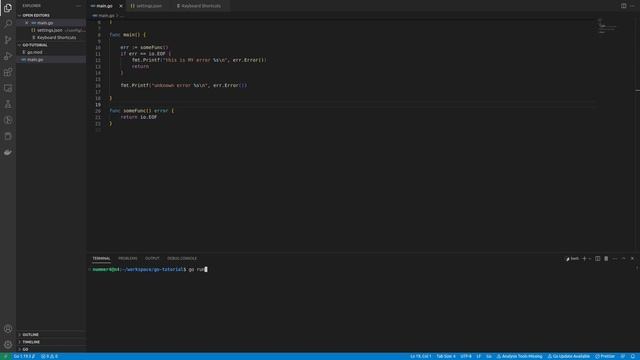640x360 pixels.
Task: Click line and column indicator in status bar
Action: pyautogui.click(x=420, y=356)
